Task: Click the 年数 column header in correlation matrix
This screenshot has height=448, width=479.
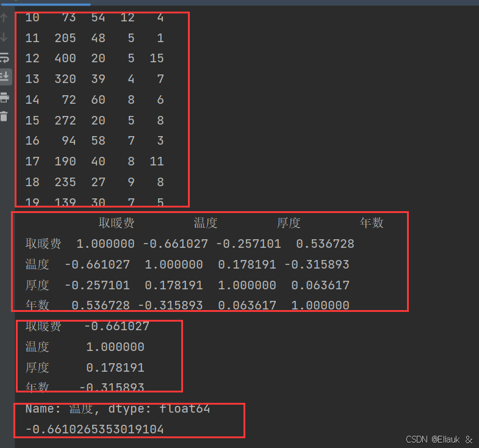Action: [372, 223]
